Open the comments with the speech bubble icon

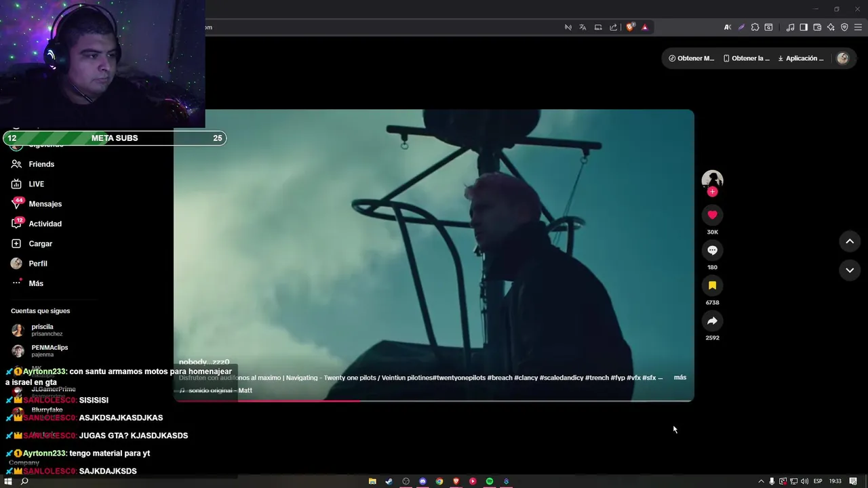tap(712, 250)
